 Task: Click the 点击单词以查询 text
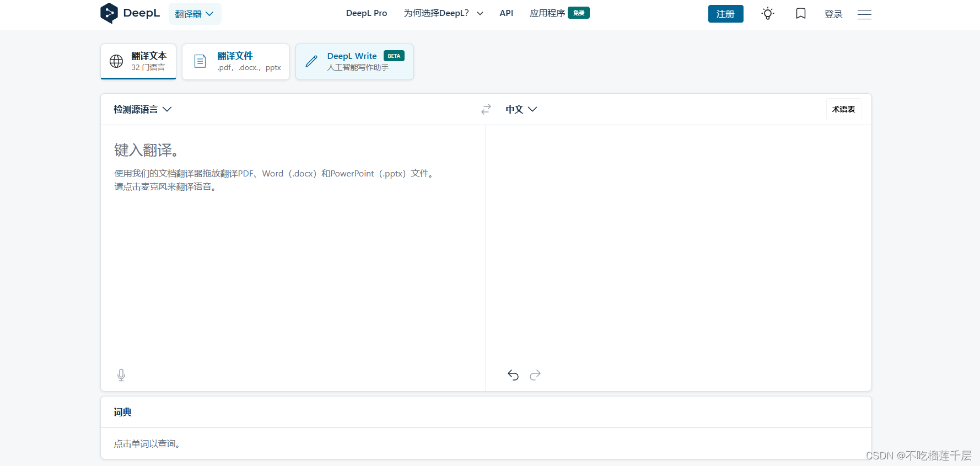click(x=147, y=444)
